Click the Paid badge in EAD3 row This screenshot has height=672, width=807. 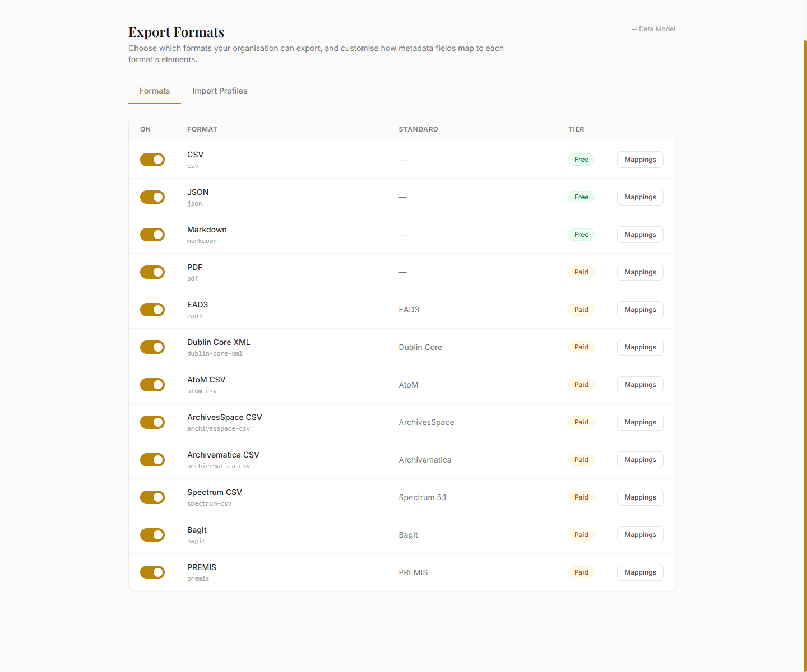[581, 310]
